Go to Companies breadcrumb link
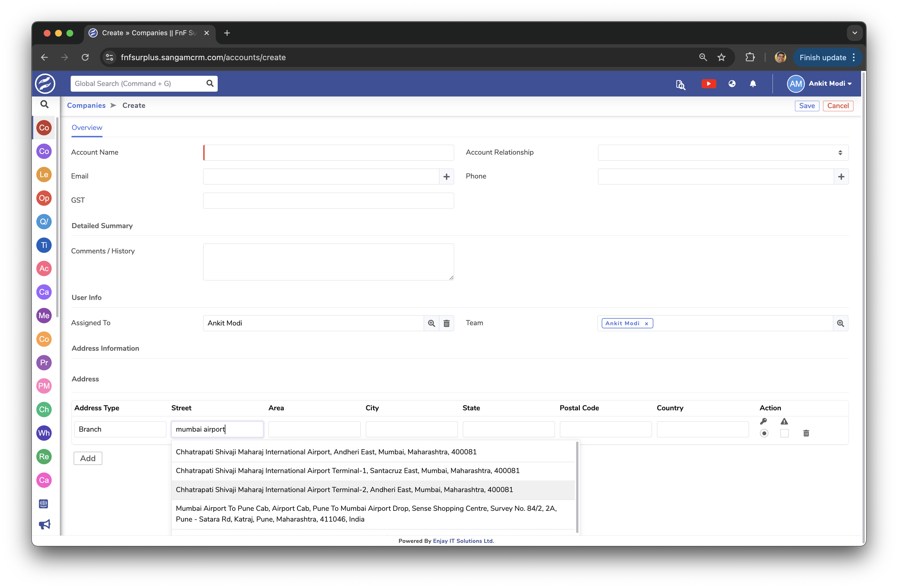The width and height of the screenshot is (898, 588). [86, 106]
